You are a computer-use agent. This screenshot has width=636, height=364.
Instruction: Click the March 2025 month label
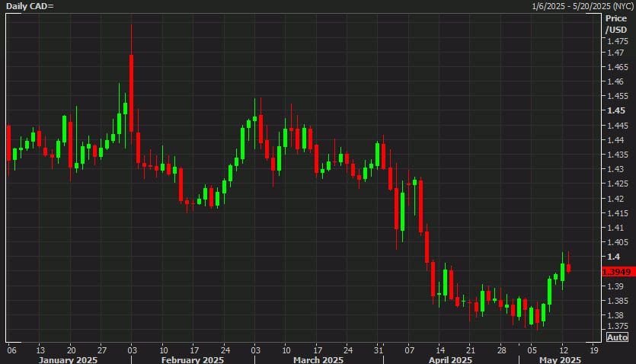tap(318, 359)
